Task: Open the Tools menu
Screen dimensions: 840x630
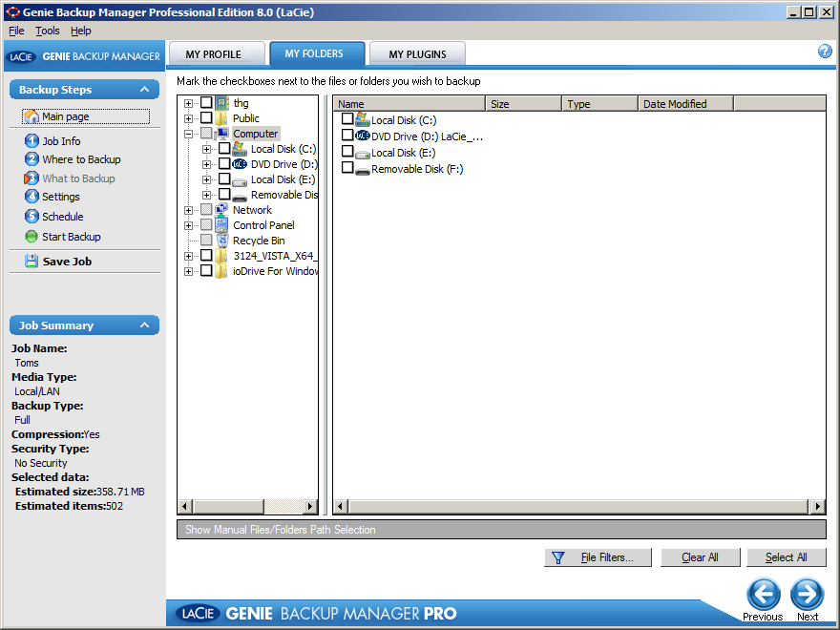Action: point(47,31)
